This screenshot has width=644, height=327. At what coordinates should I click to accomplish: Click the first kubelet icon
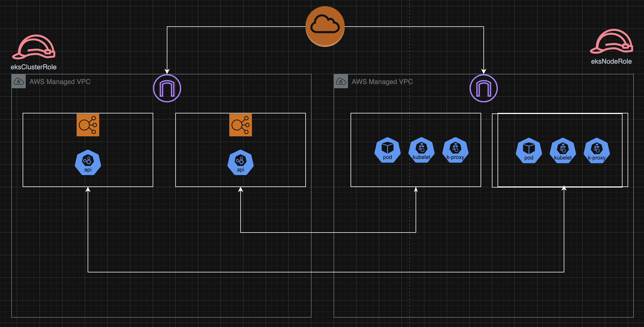click(421, 150)
